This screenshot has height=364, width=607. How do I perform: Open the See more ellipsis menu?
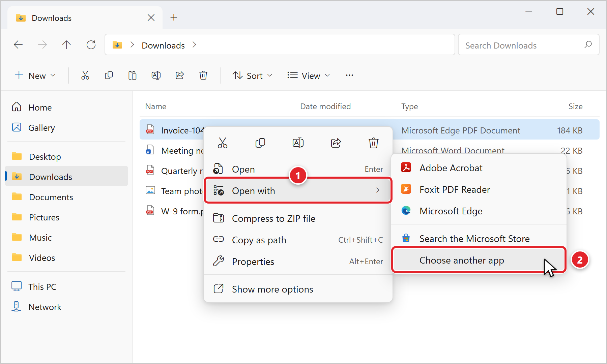point(349,75)
